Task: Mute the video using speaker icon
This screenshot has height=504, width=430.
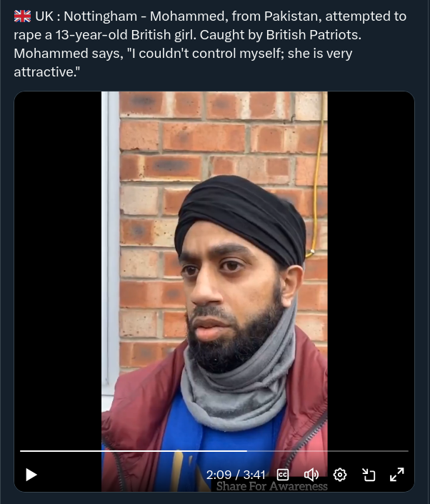Action: [x=311, y=475]
